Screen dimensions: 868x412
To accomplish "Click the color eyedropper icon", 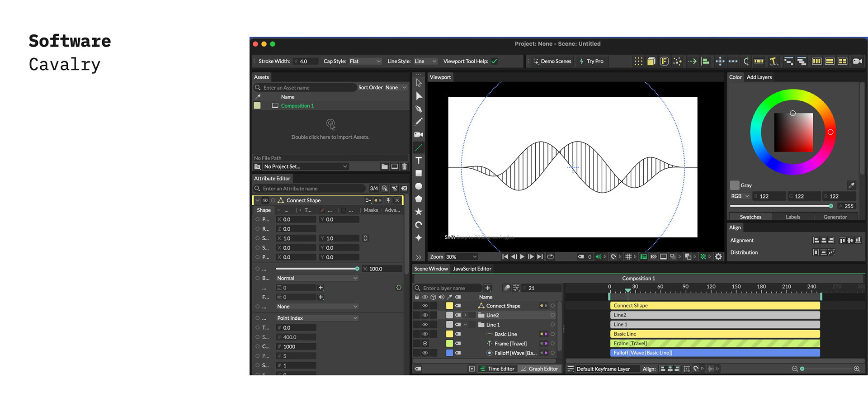I will (x=851, y=185).
